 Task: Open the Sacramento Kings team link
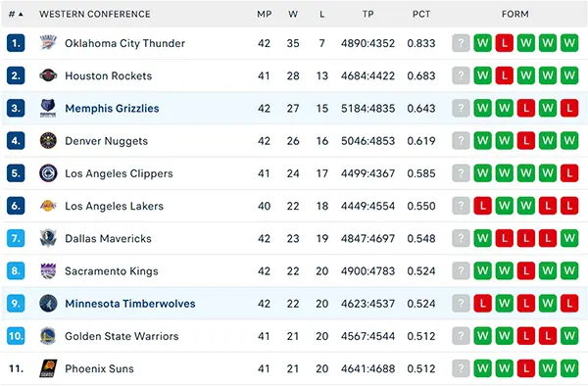pos(112,271)
